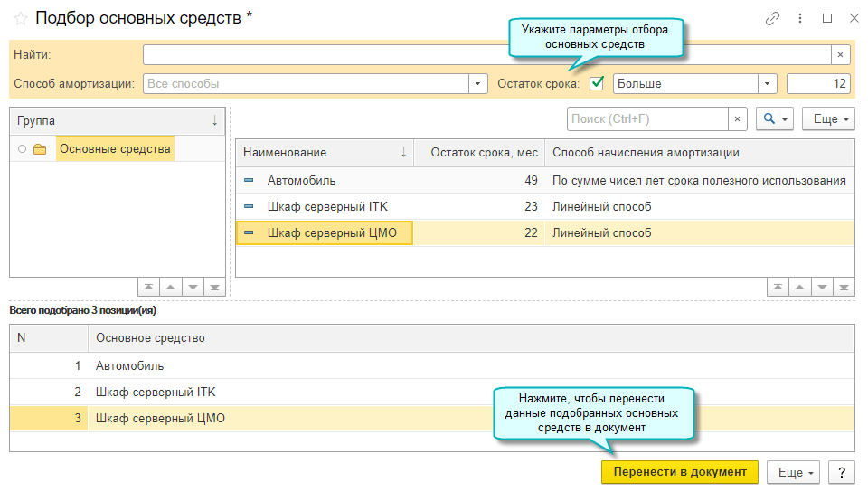Viewport: 868px width, 492px height.
Task: Open the Основные средства folder group
Action: [x=114, y=149]
